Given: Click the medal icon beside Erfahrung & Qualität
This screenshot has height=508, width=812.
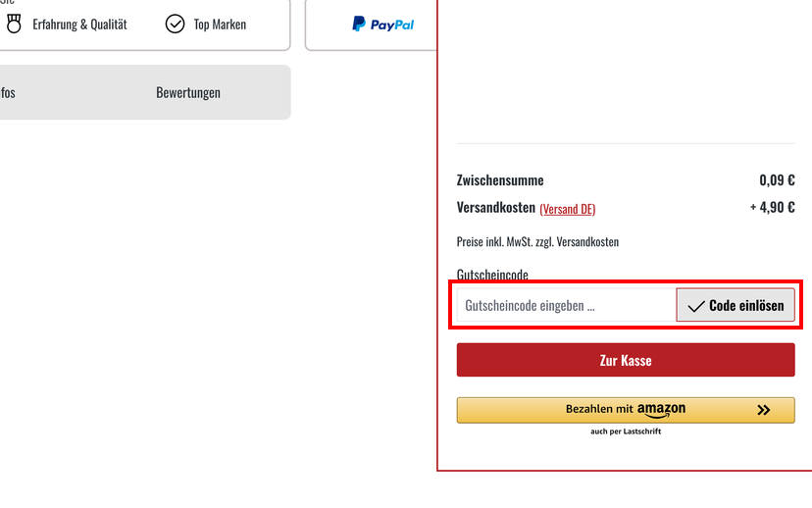Looking at the screenshot, I should click(x=14, y=24).
